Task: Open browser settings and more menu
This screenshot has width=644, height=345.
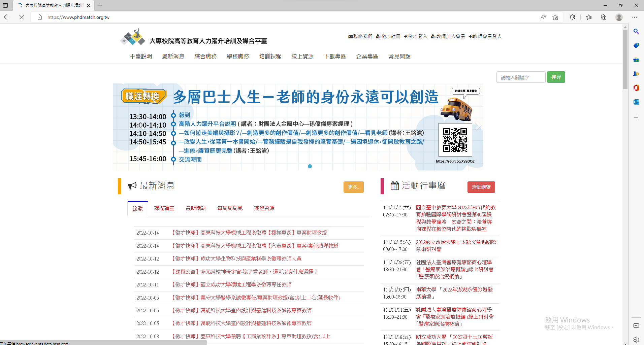Action: (635, 17)
